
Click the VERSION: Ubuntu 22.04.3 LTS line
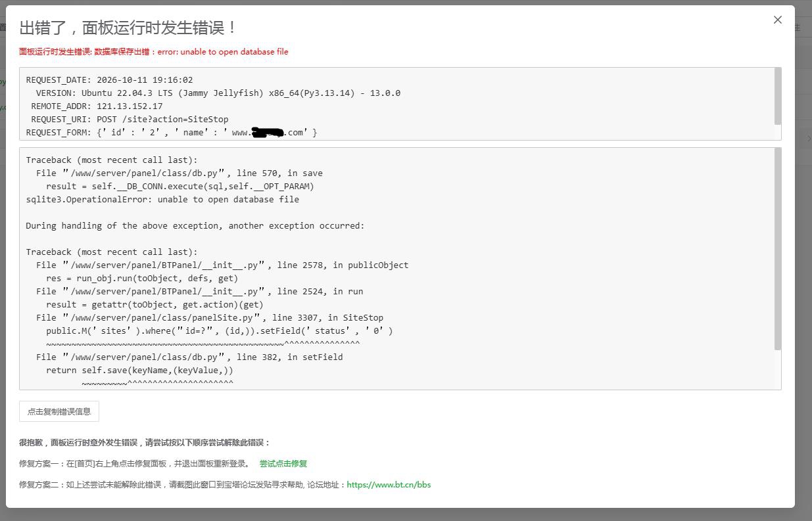click(218, 93)
